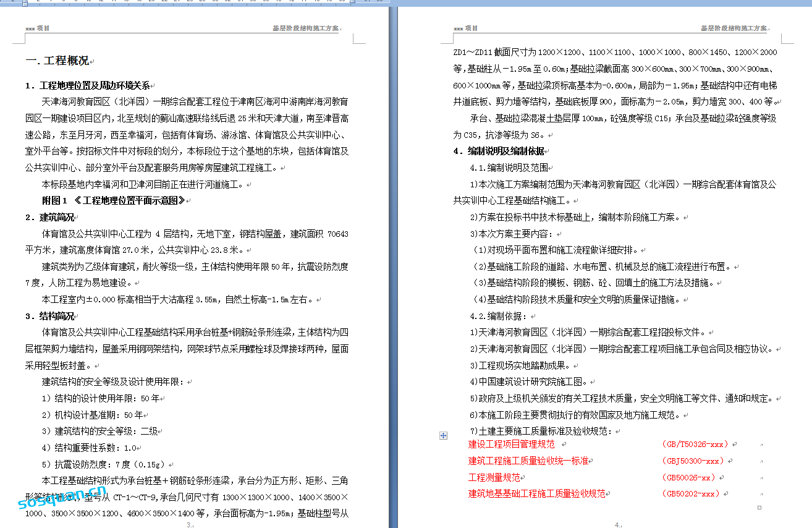Screen dimensions: 812x528
Task: Click the right indent marker on ruler
Action: pyautogui.click(x=352, y=2)
